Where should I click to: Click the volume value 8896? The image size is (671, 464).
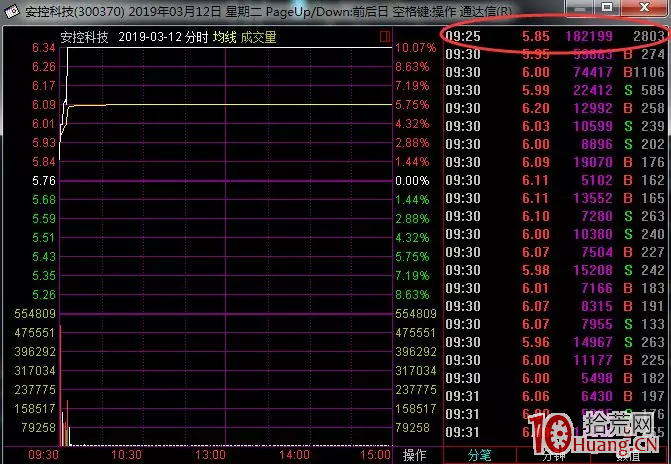597,144
